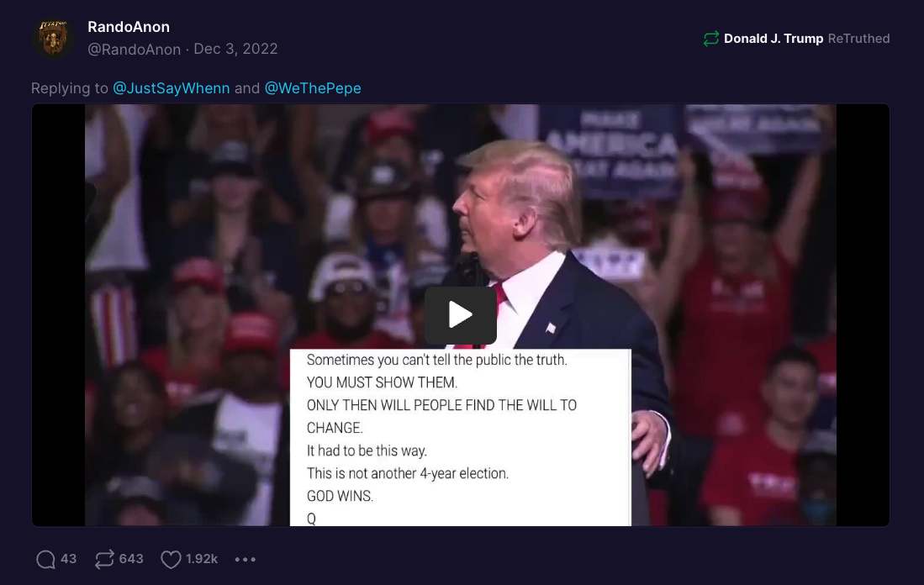Click the white Q quote overlay in video
Image resolution: width=924 pixels, height=585 pixels.
pyautogui.click(x=460, y=438)
